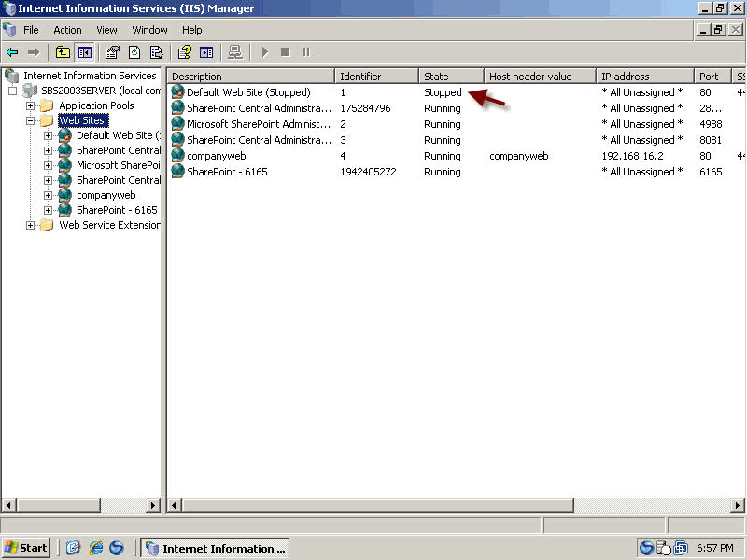Collapse the Web Sites node
Image resolution: width=747 pixels, height=560 pixels.
(30, 120)
